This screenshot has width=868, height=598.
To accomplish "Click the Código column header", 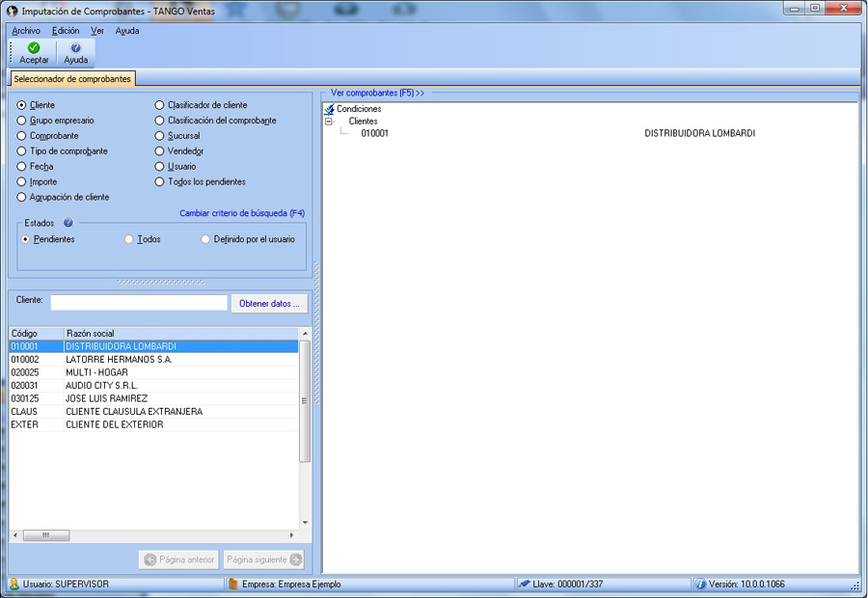I will tap(37, 334).
